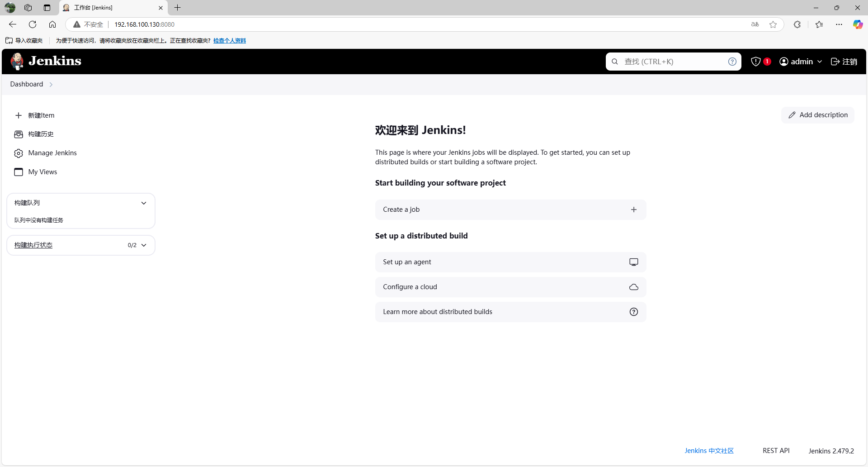Click the 构建历史 inbox icon
This screenshot has height=467, width=868.
[x=19, y=134]
